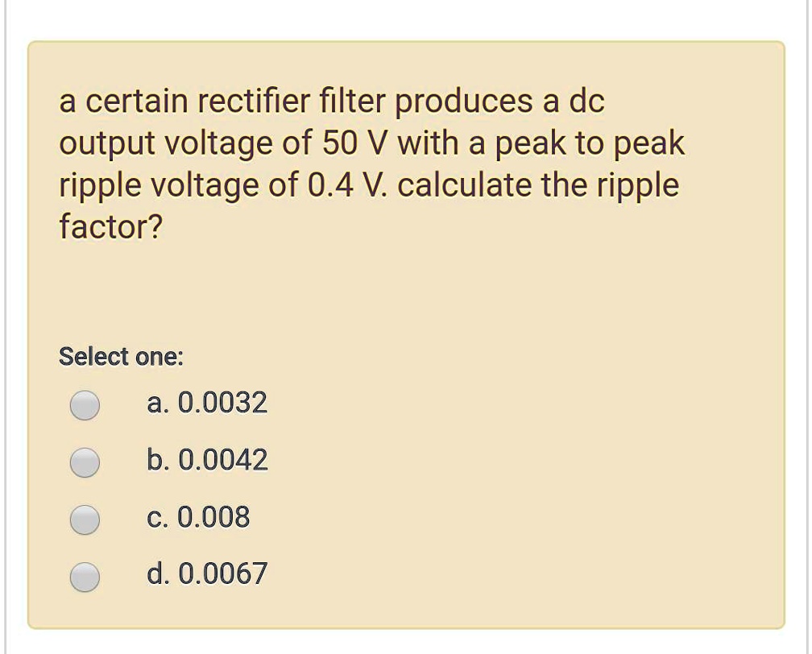This screenshot has height=654, width=812.
Task: Select radio button for option b. 0.0042
Action: pyautogui.click(x=84, y=462)
